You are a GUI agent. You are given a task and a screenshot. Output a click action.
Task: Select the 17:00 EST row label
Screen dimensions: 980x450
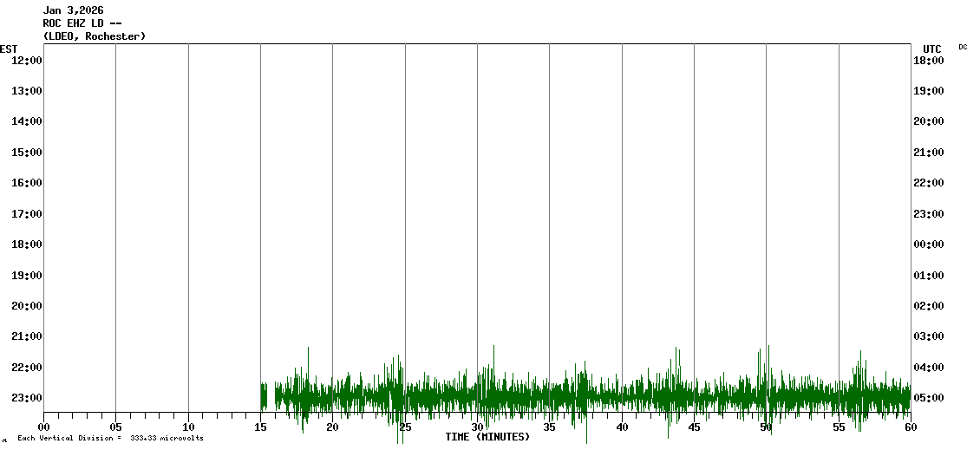point(26,214)
